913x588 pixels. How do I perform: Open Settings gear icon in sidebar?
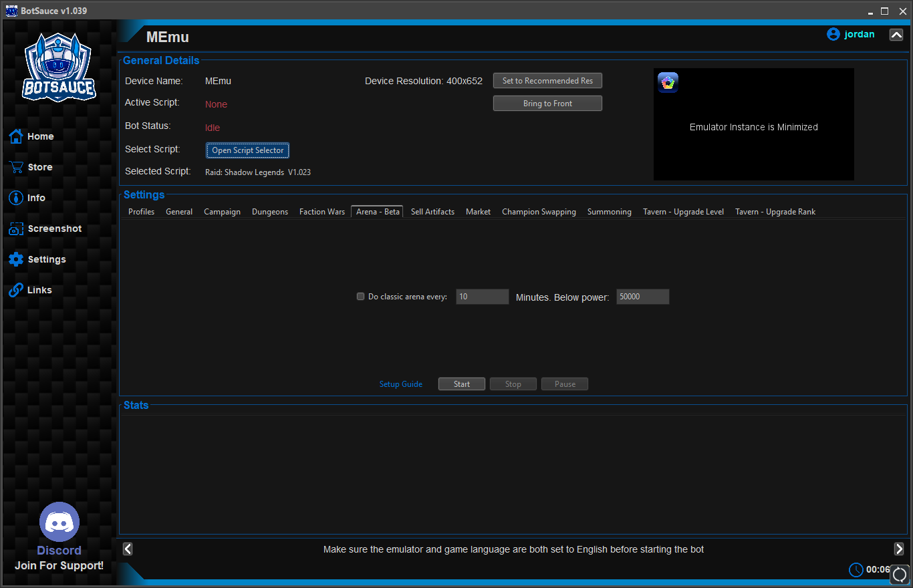click(16, 259)
